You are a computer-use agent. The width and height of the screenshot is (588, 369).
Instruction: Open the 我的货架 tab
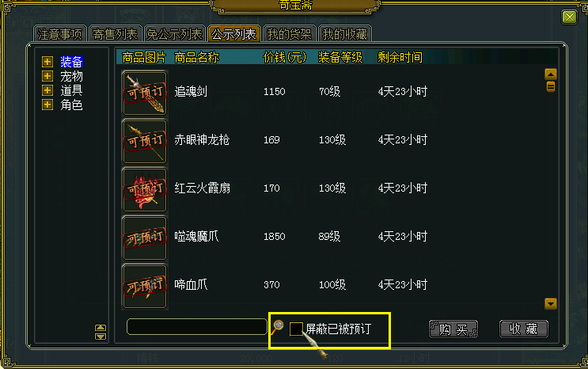pyautogui.click(x=289, y=34)
